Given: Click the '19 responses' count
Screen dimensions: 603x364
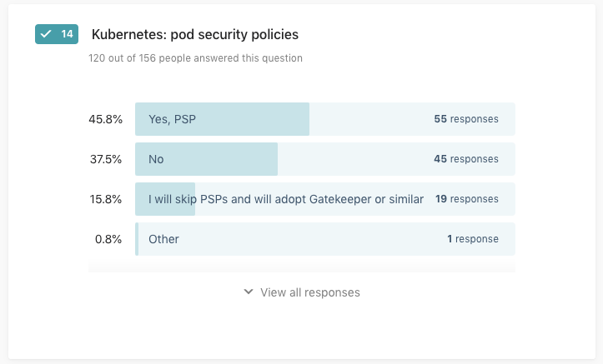Looking at the screenshot, I should click(466, 199).
